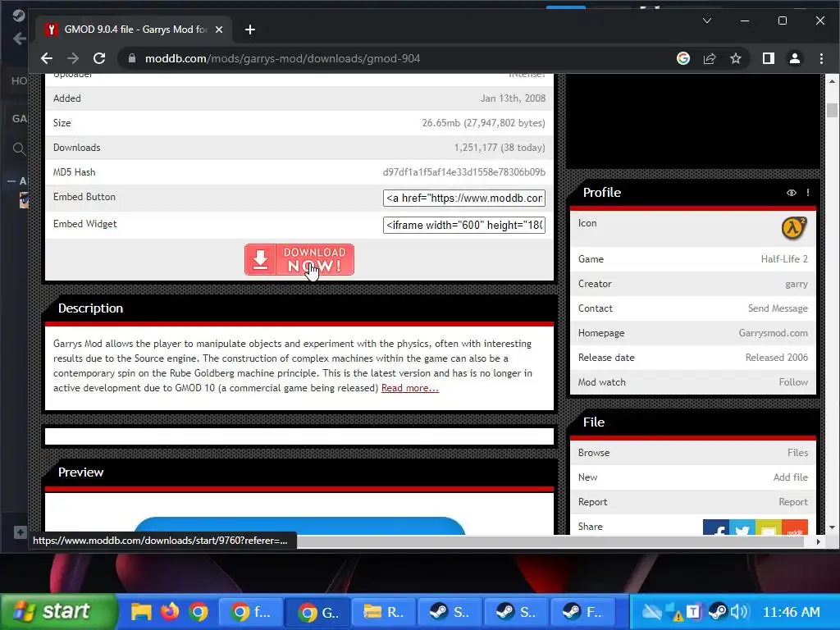Click the Add file link

791,477
